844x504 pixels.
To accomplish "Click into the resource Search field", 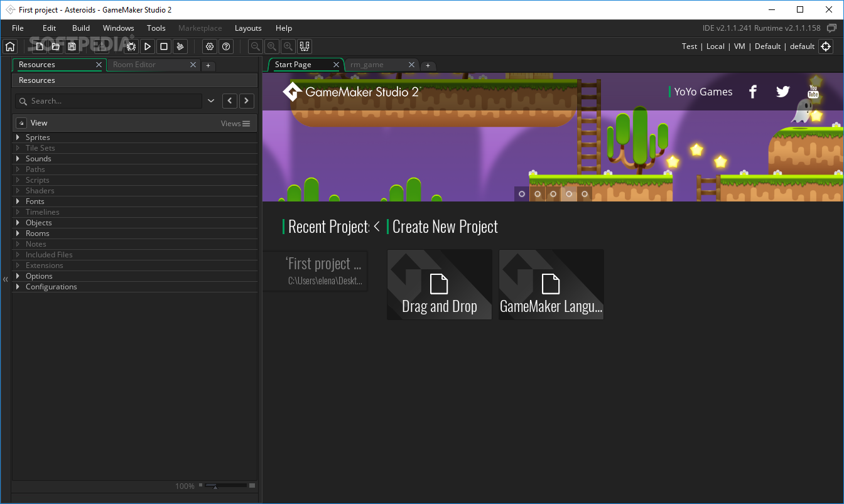I will pyautogui.click(x=108, y=101).
